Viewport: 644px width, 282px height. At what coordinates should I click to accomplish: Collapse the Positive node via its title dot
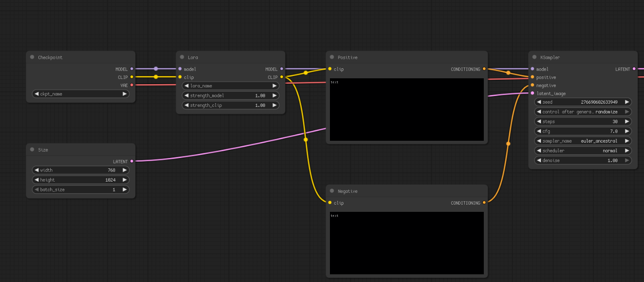[x=332, y=57]
